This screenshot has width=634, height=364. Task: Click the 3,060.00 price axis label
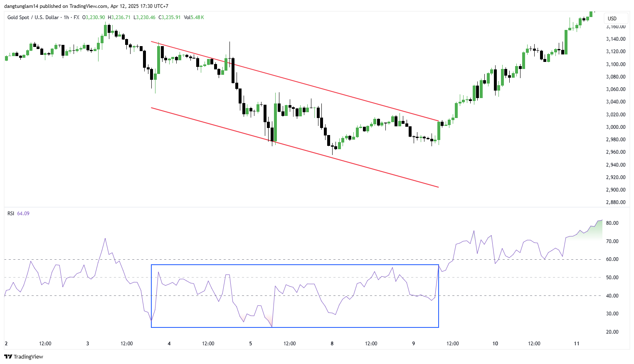tap(616, 89)
